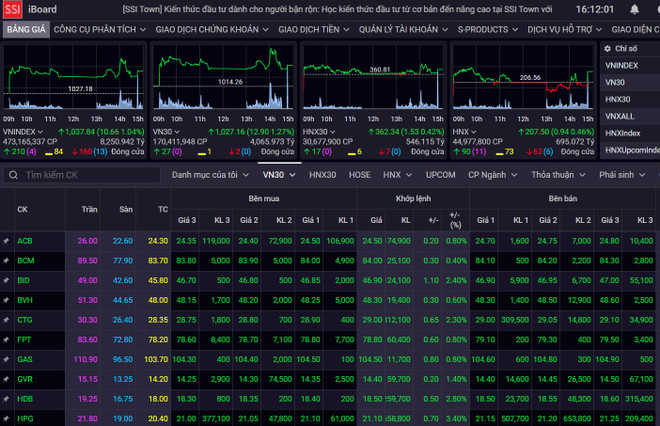Pin the FPT stock row
660x426 pixels.
pos(6,340)
